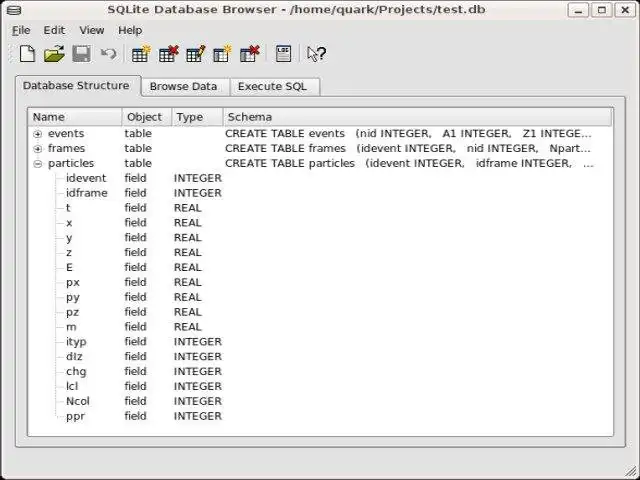
Task: Click the New Database toolbar icon
Action: [27, 54]
